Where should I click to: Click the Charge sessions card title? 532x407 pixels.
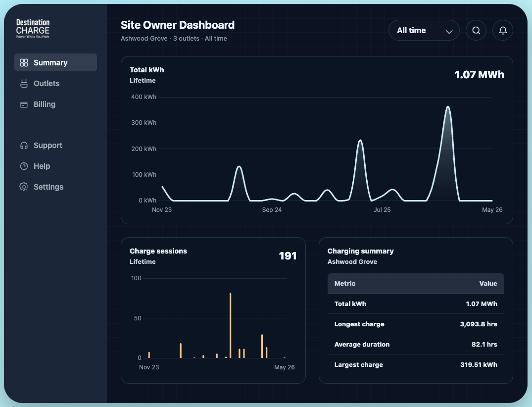158,251
